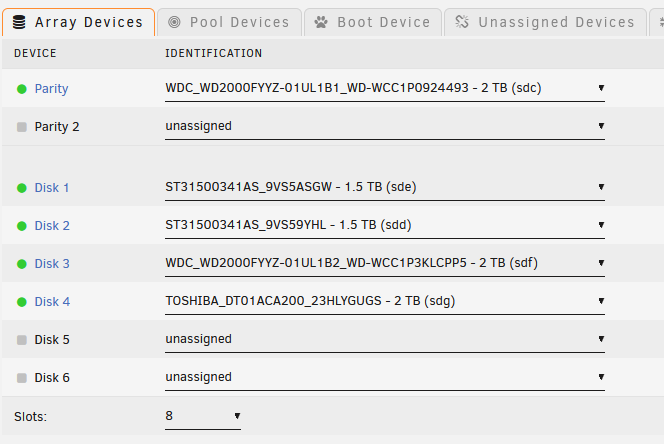This screenshot has height=444, width=664.
Task: Expand the Disk 4 TOSHIBA device dropdown
Action: pos(385,302)
